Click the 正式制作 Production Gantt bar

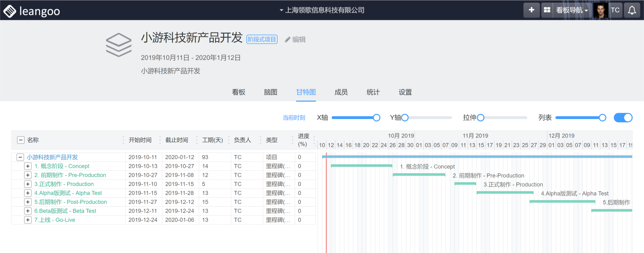[465, 184]
